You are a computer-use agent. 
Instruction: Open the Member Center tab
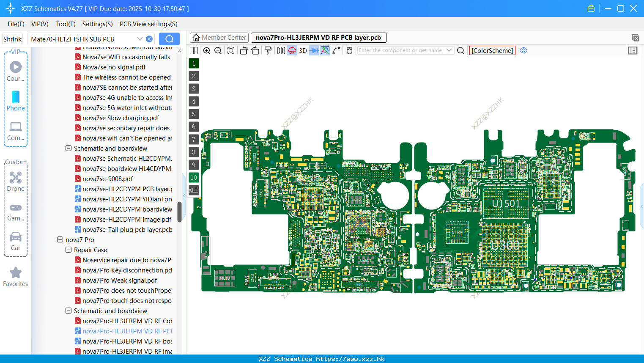pyautogui.click(x=219, y=38)
